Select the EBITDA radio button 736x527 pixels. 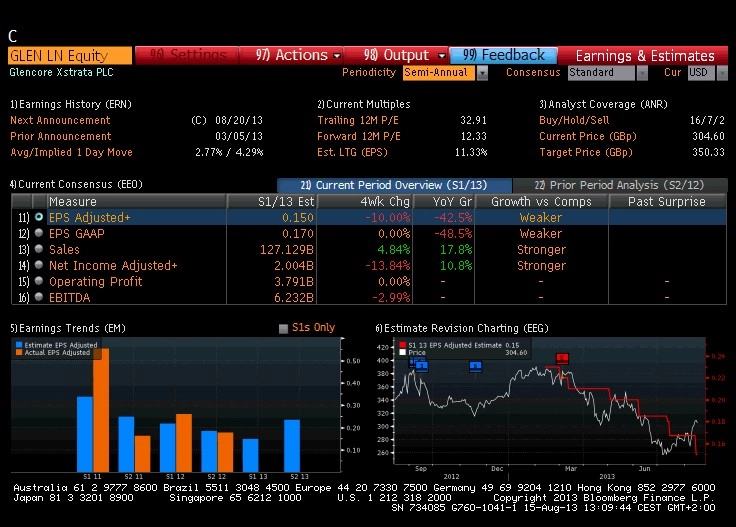click(x=39, y=297)
